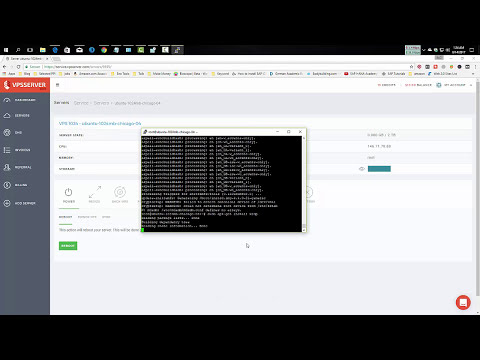Open the Bodybuilding.com bookmark
Screen dimensions: 480x360
322,74
